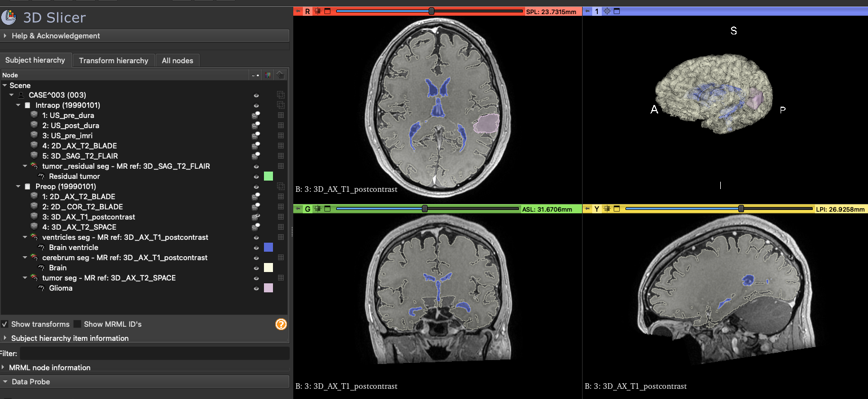This screenshot has width=868, height=399.
Task: Click the 3D Slicer application logo
Action: (x=9, y=17)
